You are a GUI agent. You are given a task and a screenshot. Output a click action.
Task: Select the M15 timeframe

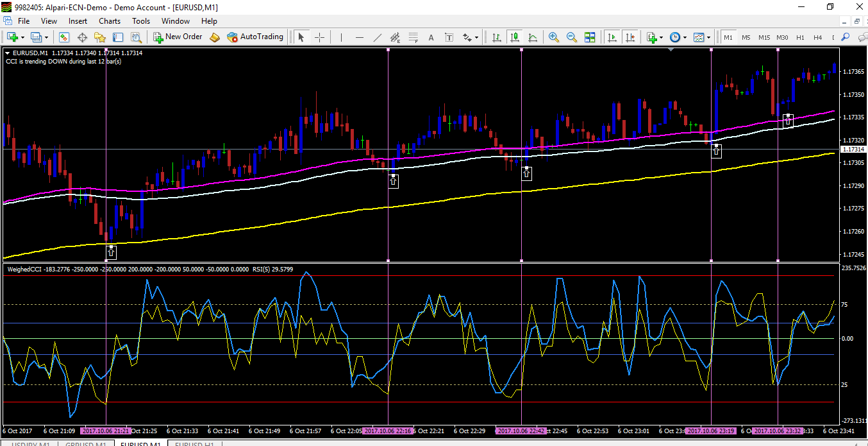(764, 37)
